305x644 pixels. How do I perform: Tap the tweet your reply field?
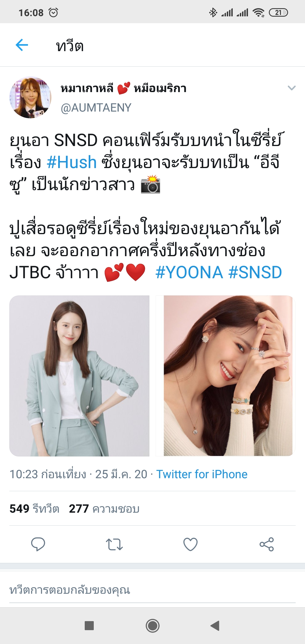pyautogui.click(x=152, y=590)
